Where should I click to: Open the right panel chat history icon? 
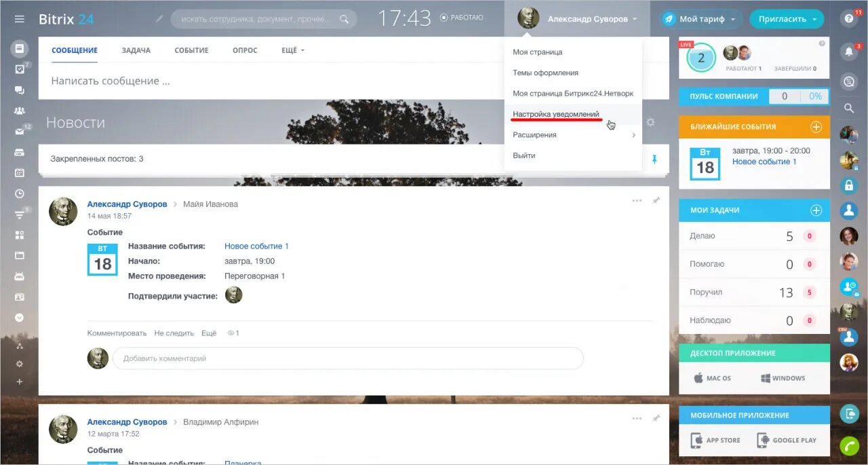tap(849, 81)
